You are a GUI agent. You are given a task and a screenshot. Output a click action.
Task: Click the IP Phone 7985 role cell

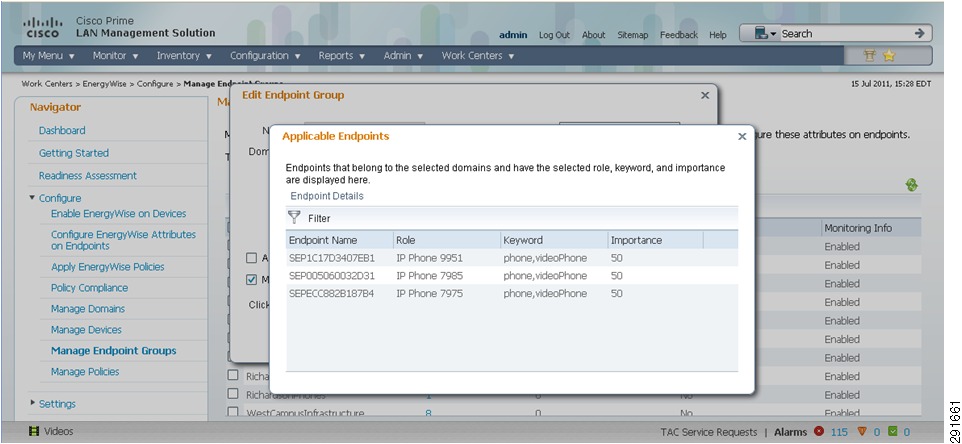(429, 276)
